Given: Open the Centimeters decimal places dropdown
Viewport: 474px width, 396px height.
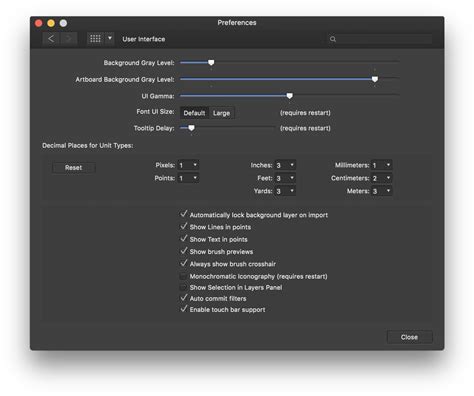Looking at the screenshot, I should tap(382, 178).
